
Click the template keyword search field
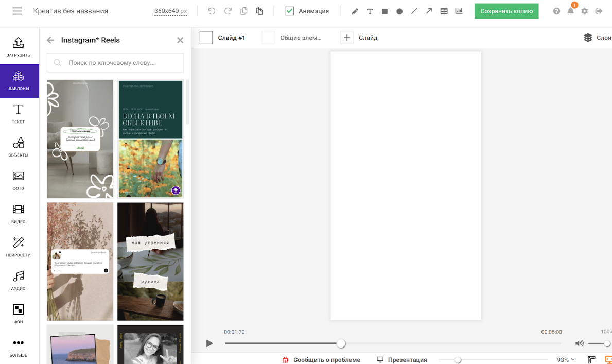point(115,63)
